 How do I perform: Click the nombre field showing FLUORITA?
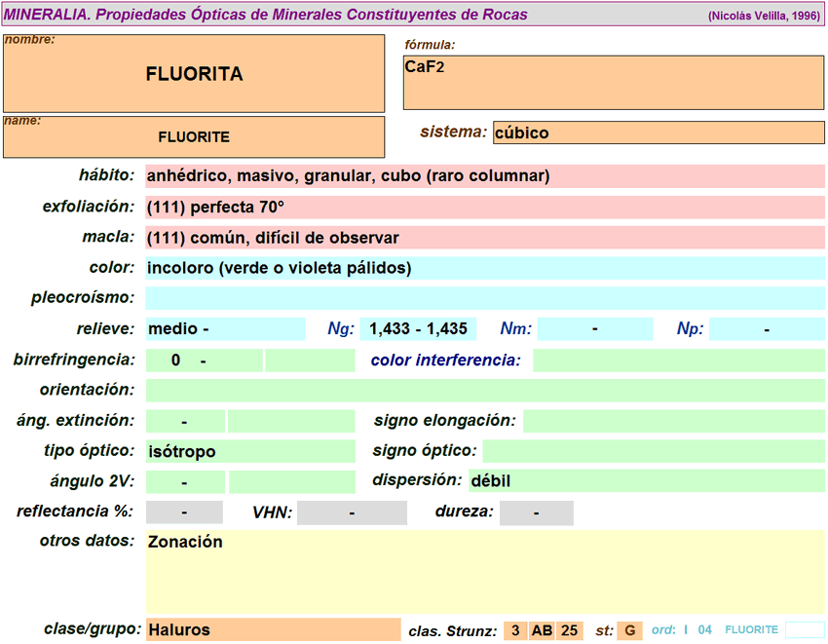tap(194, 74)
